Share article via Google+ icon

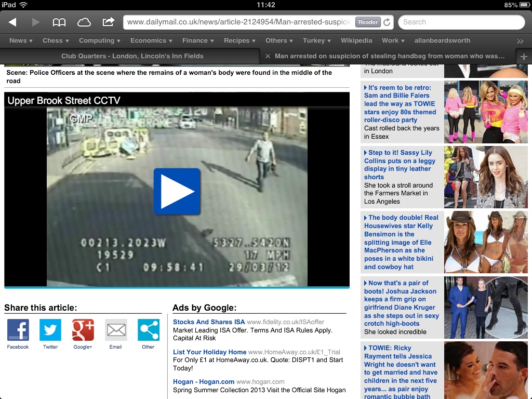pyautogui.click(x=83, y=330)
